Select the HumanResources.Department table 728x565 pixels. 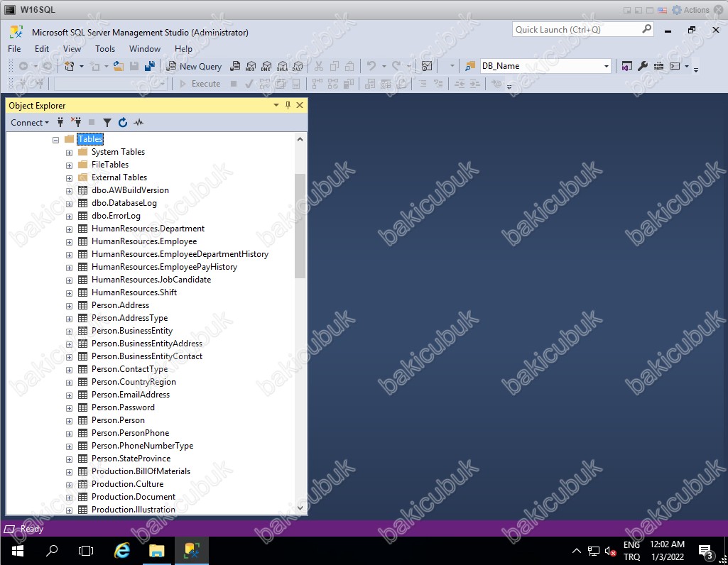(x=148, y=229)
